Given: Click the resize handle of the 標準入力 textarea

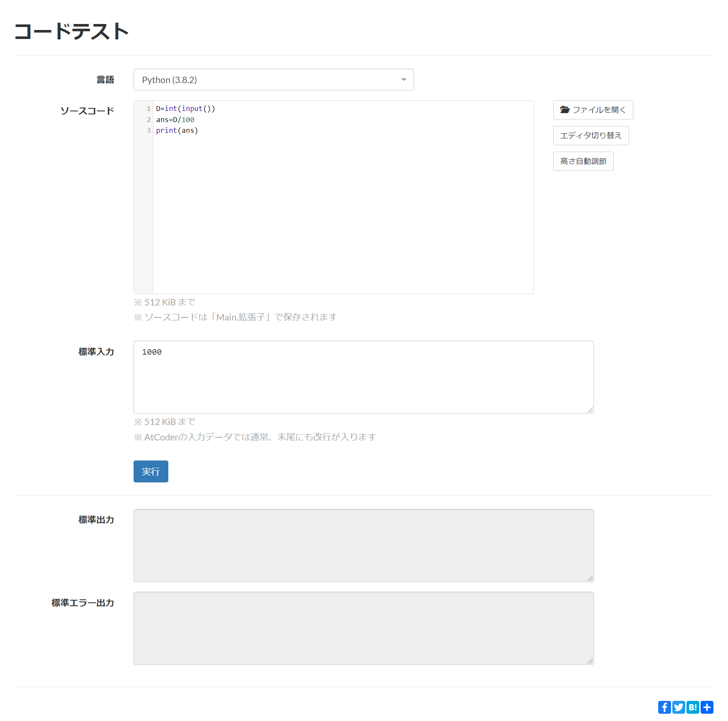Looking at the screenshot, I should (590, 410).
